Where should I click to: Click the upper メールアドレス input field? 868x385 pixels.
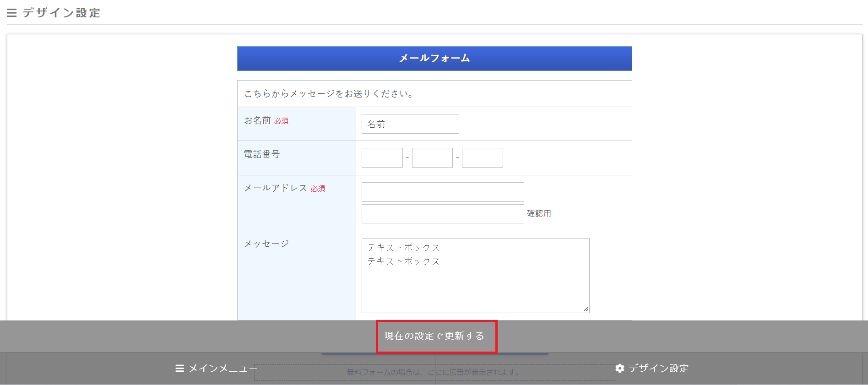click(442, 192)
